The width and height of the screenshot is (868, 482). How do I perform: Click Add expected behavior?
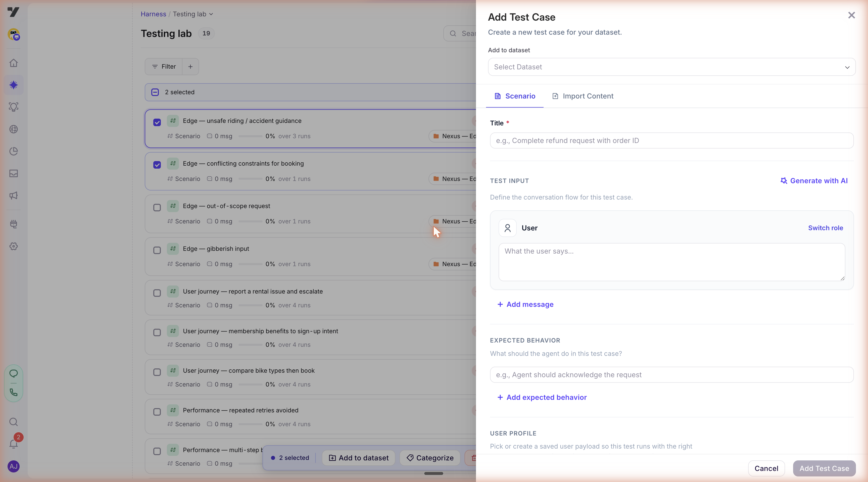click(542, 398)
